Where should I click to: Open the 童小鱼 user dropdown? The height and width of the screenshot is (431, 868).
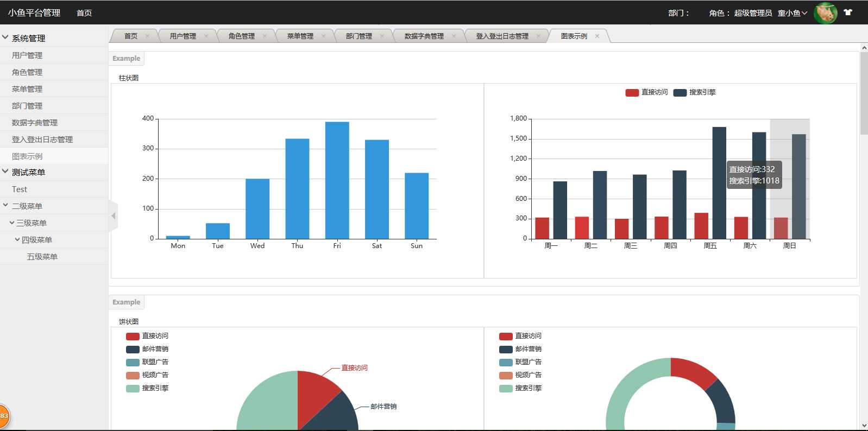(x=792, y=13)
